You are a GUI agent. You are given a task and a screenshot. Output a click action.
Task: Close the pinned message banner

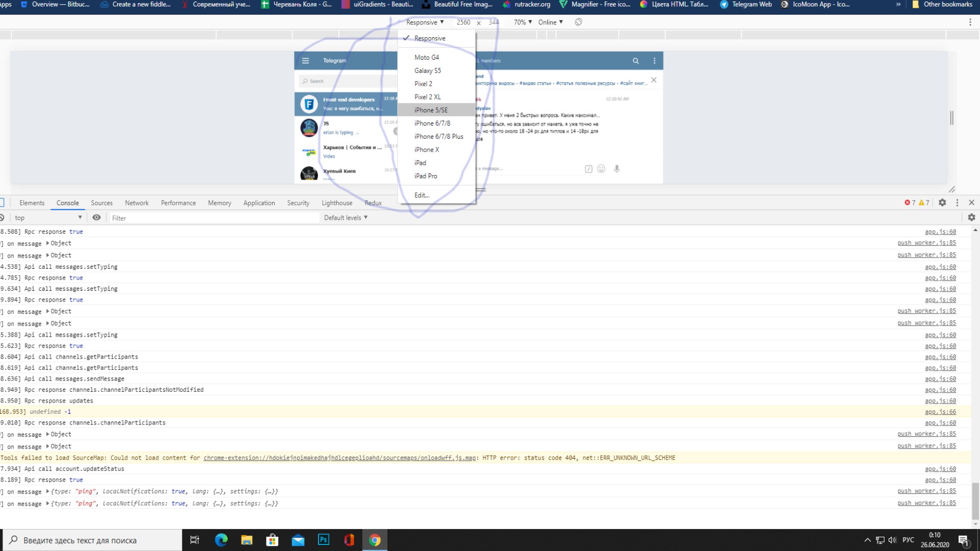654,80
